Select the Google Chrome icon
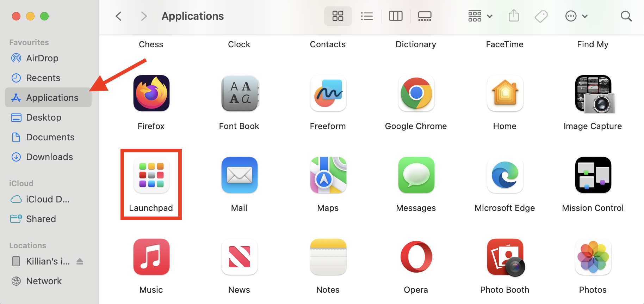The width and height of the screenshot is (644, 304). (x=416, y=93)
